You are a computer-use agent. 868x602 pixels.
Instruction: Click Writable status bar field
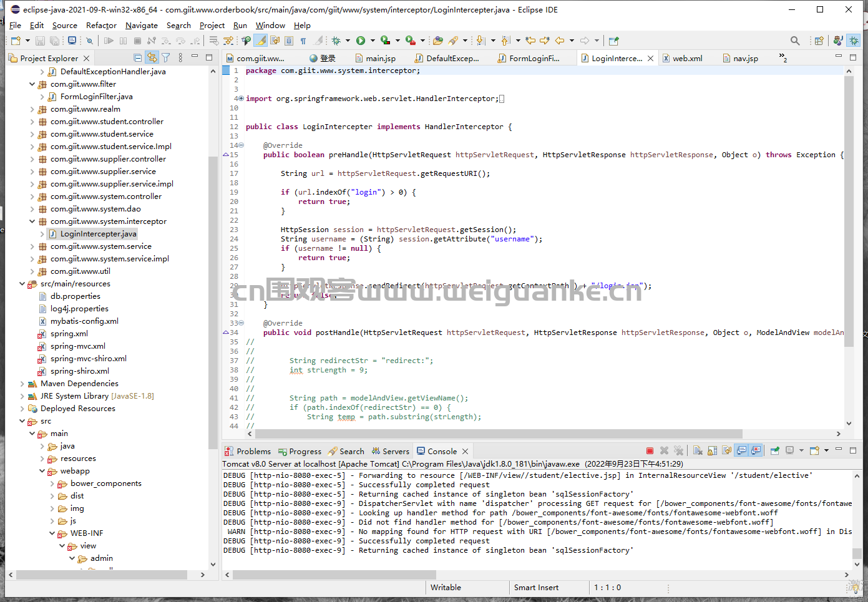point(446,588)
